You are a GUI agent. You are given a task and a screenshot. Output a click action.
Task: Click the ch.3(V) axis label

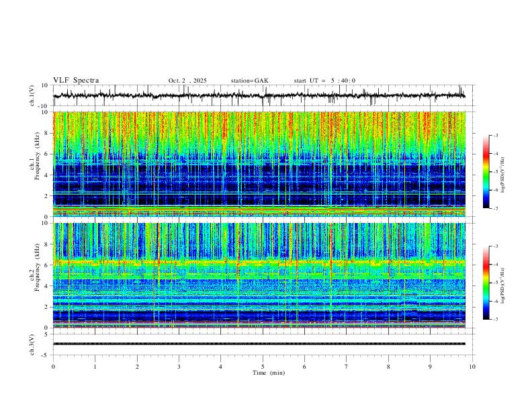pos(32,345)
